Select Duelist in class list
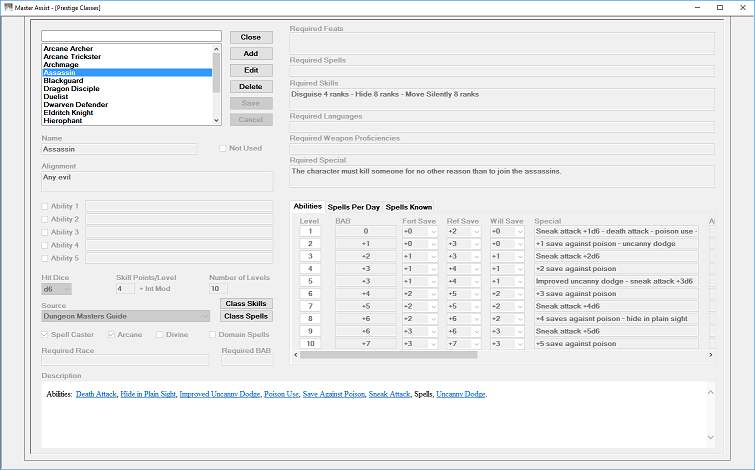 point(127,96)
